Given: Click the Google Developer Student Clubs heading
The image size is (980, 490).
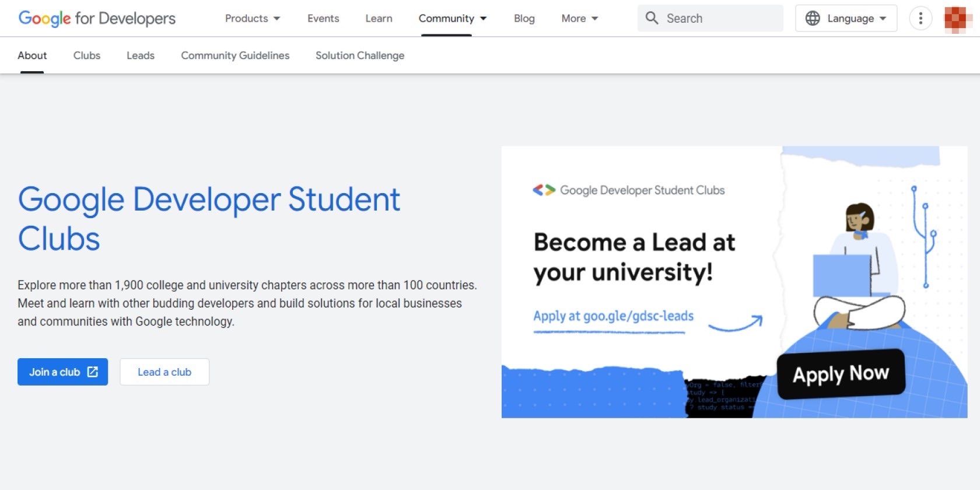Looking at the screenshot, I should pyautogui.click(x=209, y=219).
